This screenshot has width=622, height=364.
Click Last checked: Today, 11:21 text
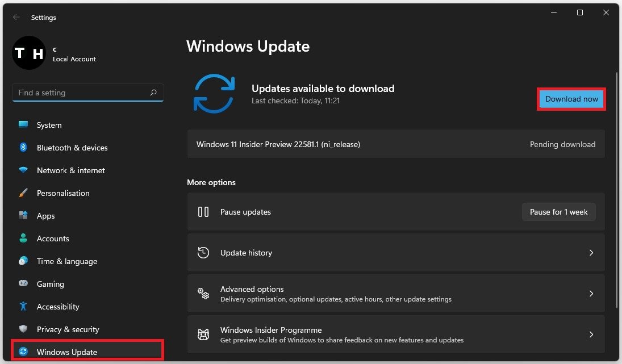point(295,101)
